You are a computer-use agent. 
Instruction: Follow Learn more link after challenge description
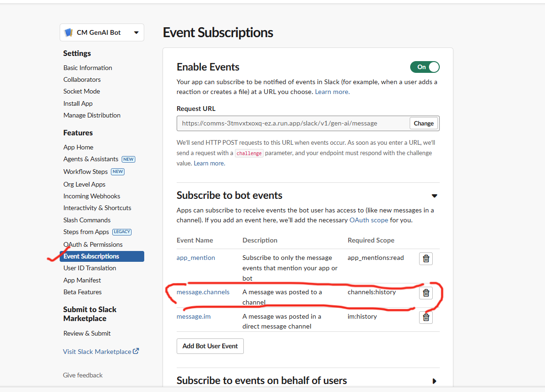(x=209, y=164)
